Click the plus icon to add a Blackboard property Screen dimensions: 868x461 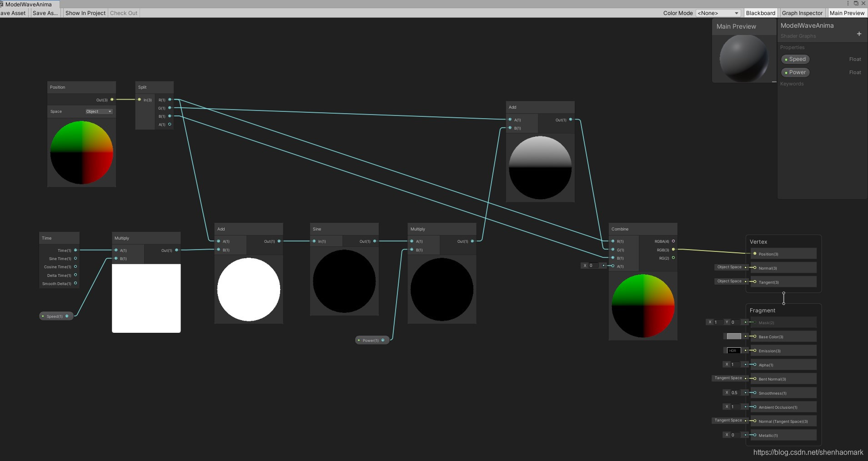click(x=859, y=34)
